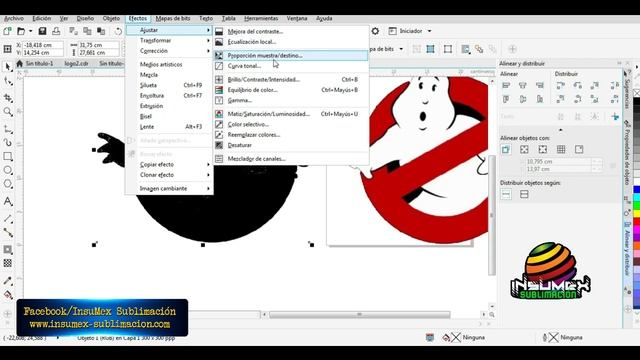Click the horizontal canvas scrollbar

pos(359,315)
